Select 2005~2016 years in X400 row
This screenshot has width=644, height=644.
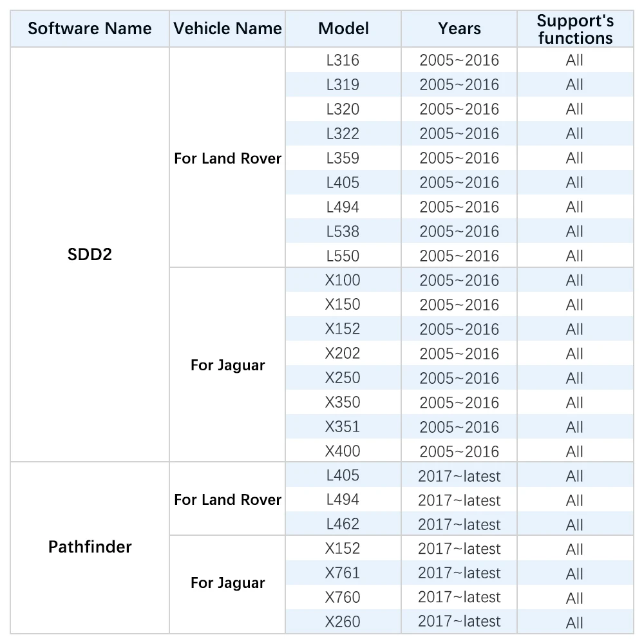(459, 451)
